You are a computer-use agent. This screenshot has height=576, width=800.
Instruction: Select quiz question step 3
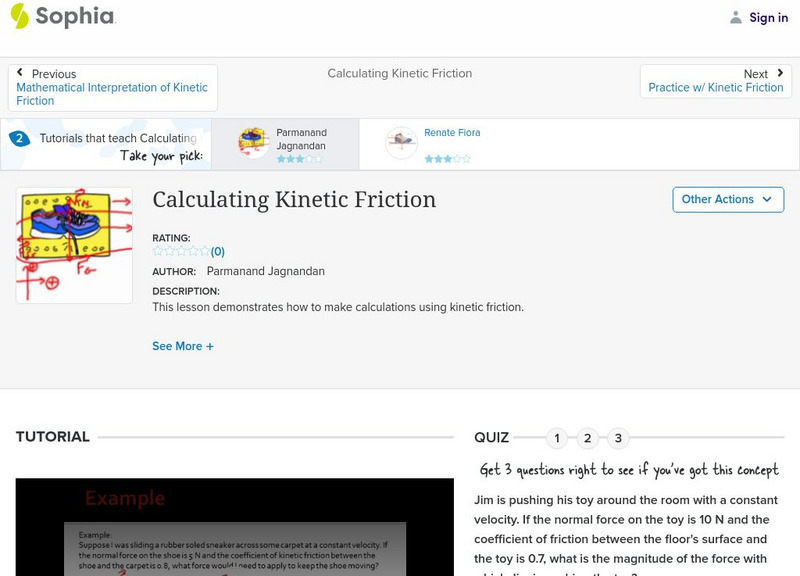tap(616, 436)
